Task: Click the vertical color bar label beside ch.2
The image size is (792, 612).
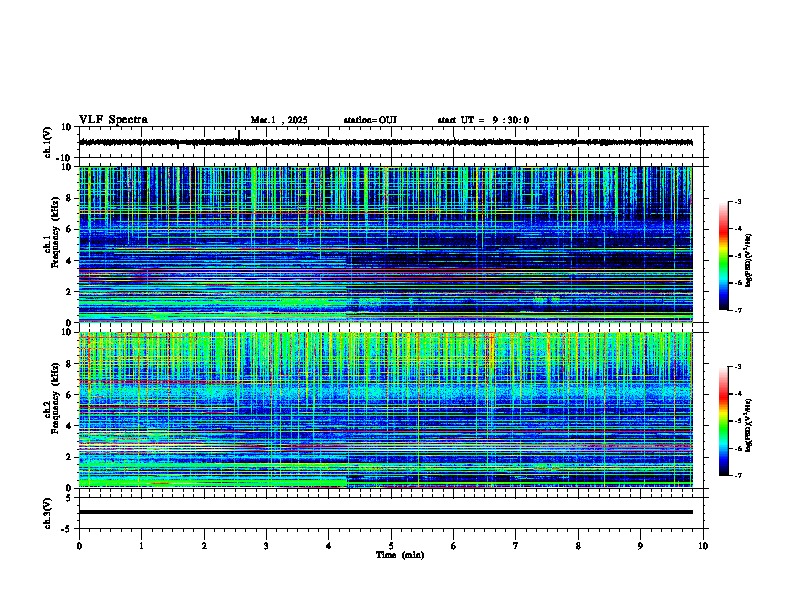Action: pos(749,425)
